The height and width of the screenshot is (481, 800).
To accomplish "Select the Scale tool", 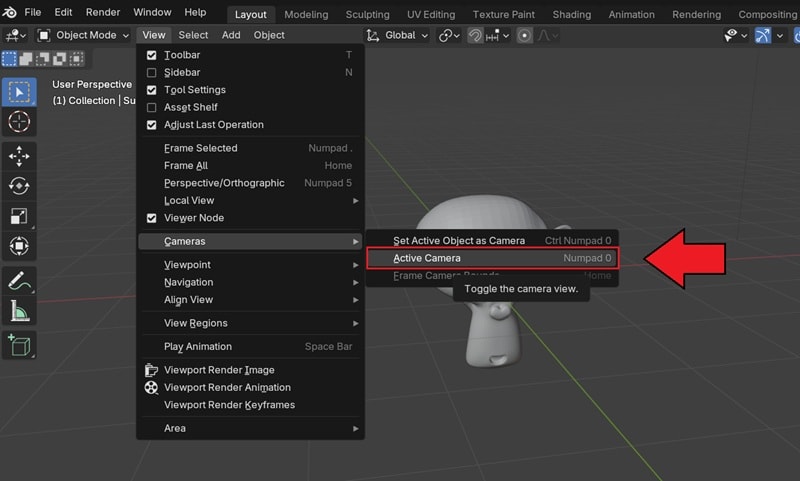I will tap(19, 216).
